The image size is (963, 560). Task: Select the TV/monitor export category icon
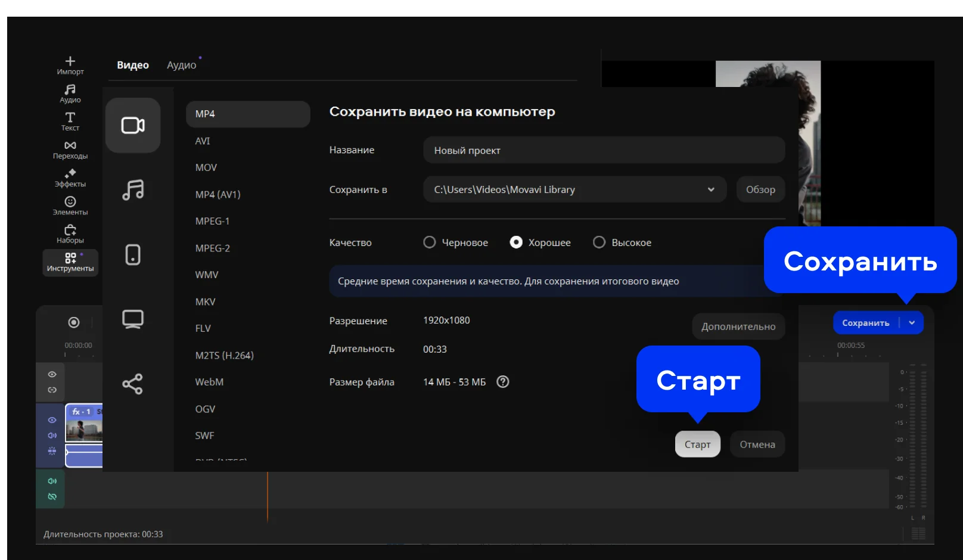coord(133,319)
